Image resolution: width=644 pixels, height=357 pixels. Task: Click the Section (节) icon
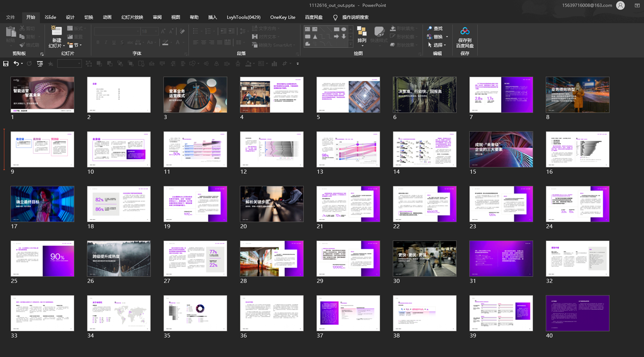[70, 45]
